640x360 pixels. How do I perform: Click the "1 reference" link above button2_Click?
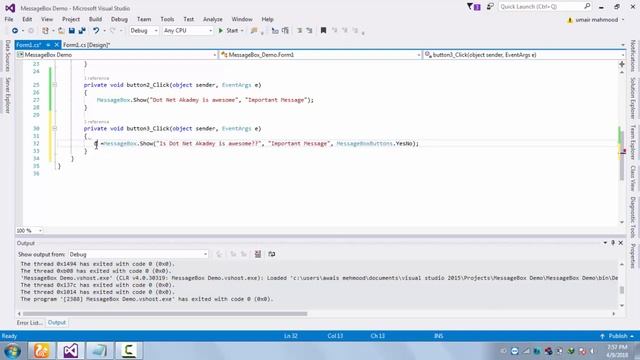click(x=96, y=78)
